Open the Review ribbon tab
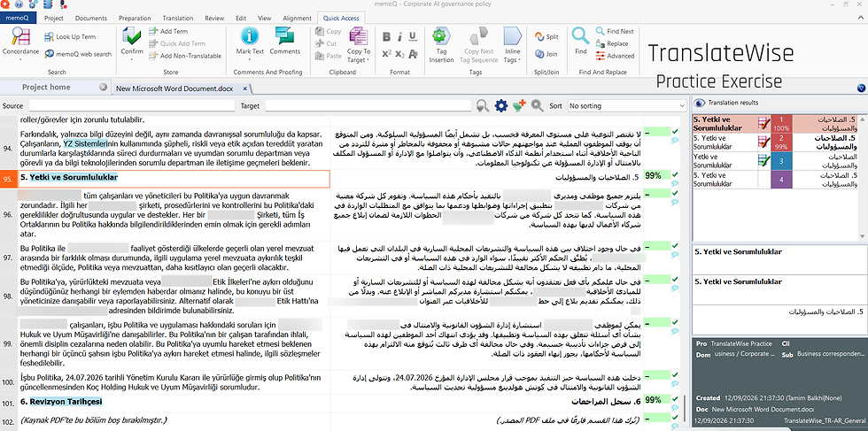This screenshot has height=431, width=868. (x=214, y=19)
